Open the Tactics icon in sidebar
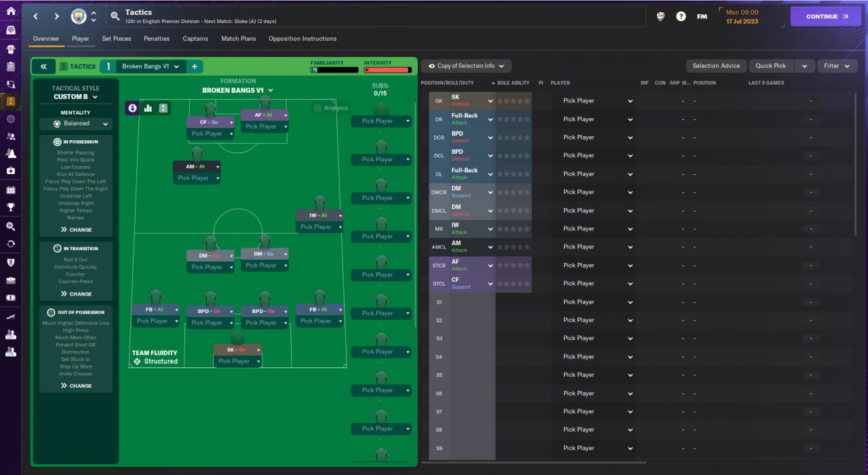 click(10, 102)
